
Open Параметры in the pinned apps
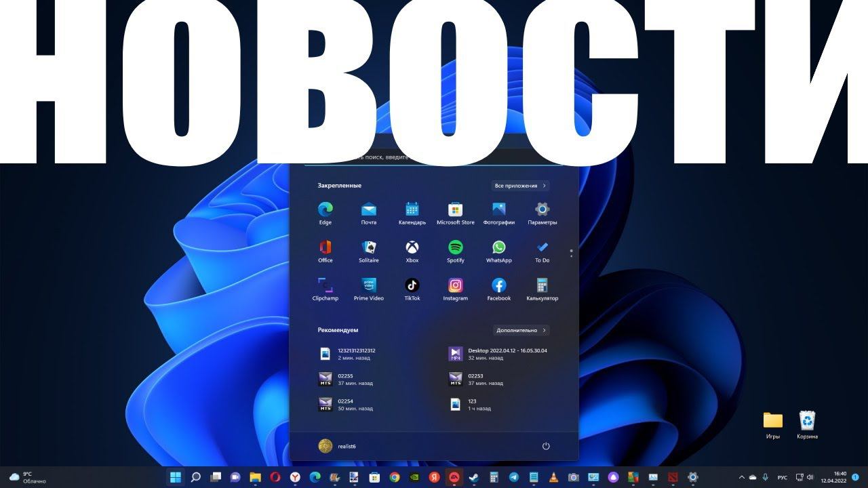[542, 213]
